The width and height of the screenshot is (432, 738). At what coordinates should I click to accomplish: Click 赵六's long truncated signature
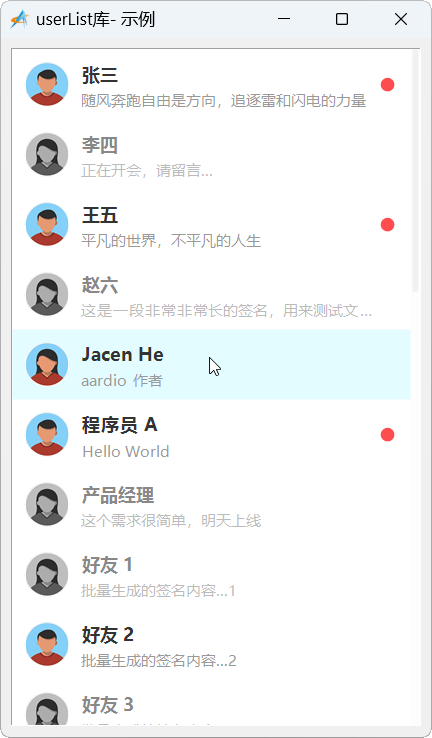coord(226,311)
